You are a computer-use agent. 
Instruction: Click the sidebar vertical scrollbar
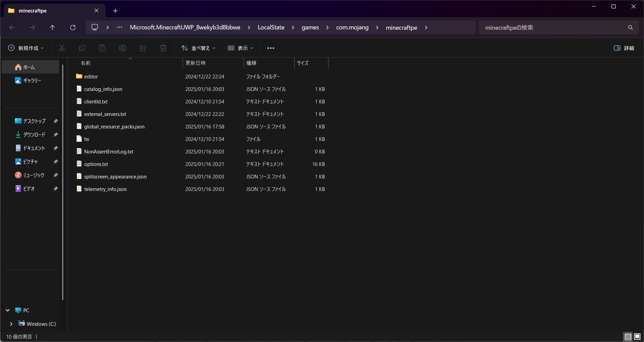(63, 182)
